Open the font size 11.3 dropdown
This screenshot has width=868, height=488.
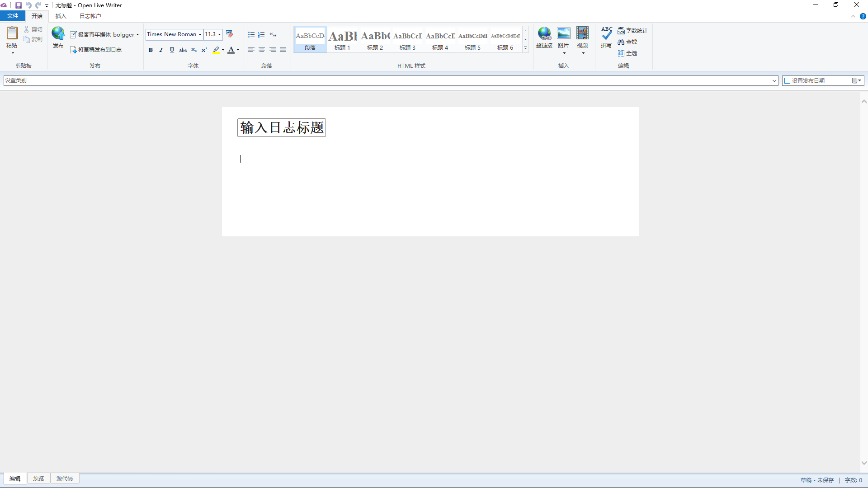220,34
